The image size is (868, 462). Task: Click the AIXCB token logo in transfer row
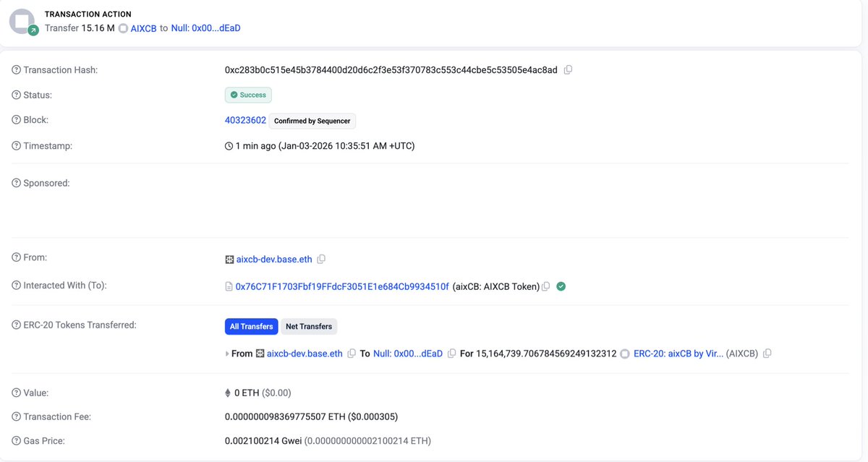(625, 354)
